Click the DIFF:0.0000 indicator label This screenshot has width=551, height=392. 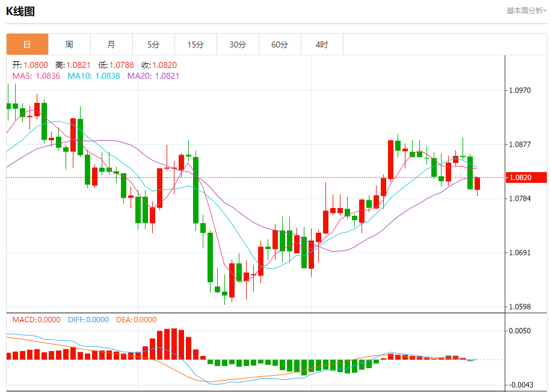88,320
